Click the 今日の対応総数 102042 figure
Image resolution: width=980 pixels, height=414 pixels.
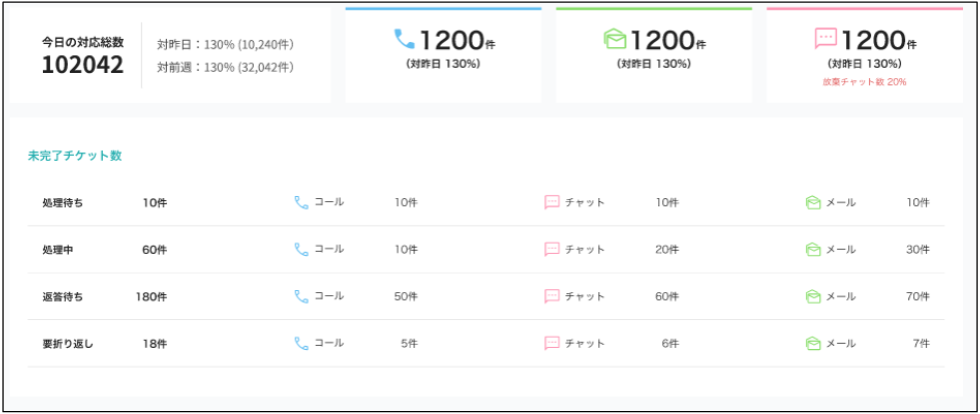click(x=83, y=66)
